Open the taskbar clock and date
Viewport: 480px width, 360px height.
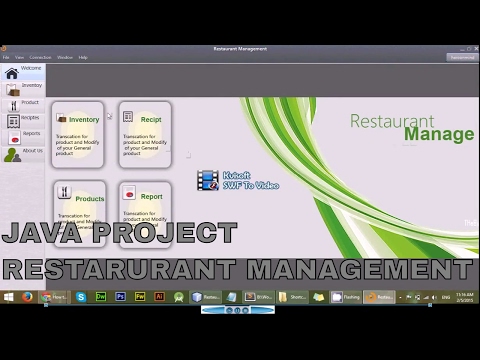(x=465, y=297)
